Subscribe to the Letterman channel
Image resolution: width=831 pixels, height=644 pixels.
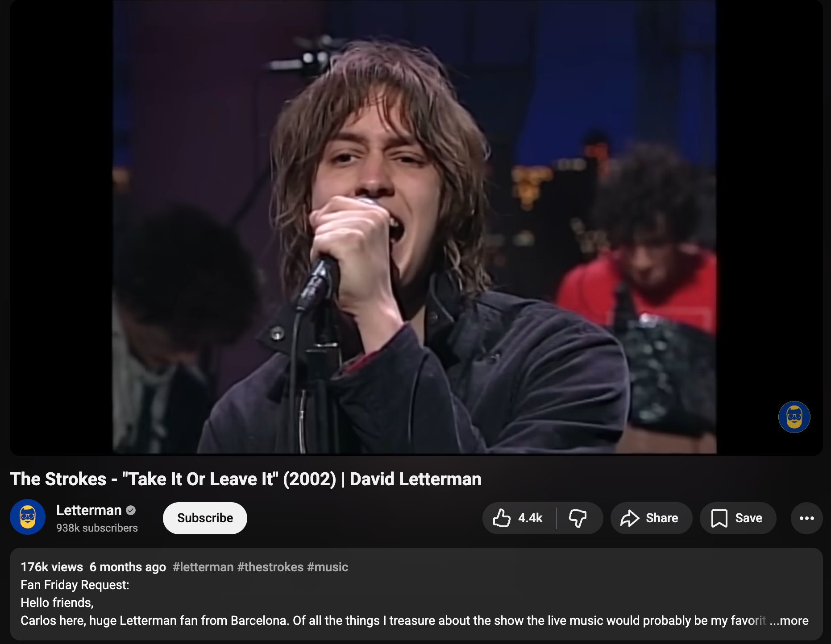point(205,518)
